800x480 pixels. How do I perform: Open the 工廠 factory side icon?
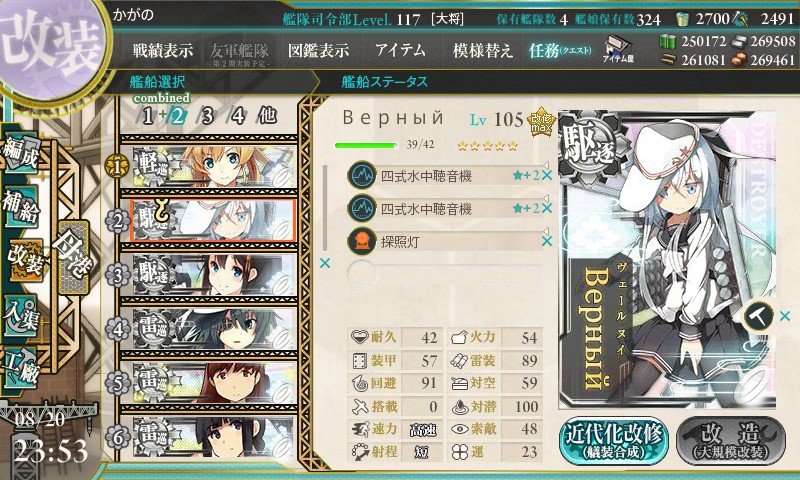point(21,367)
